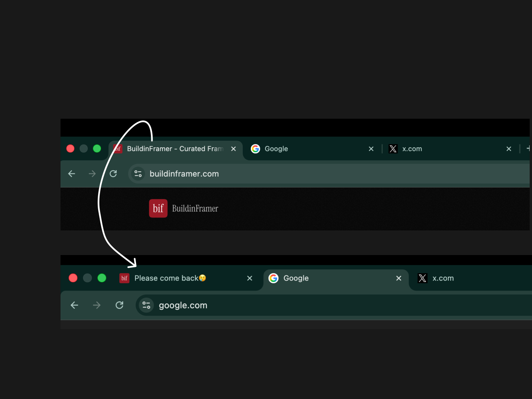Image resolution: width=532 pixels, height=399 pixels.
Task: Click inside the buildinframer.com address bar
Action: pyautogui.click(x=199, y=174)
